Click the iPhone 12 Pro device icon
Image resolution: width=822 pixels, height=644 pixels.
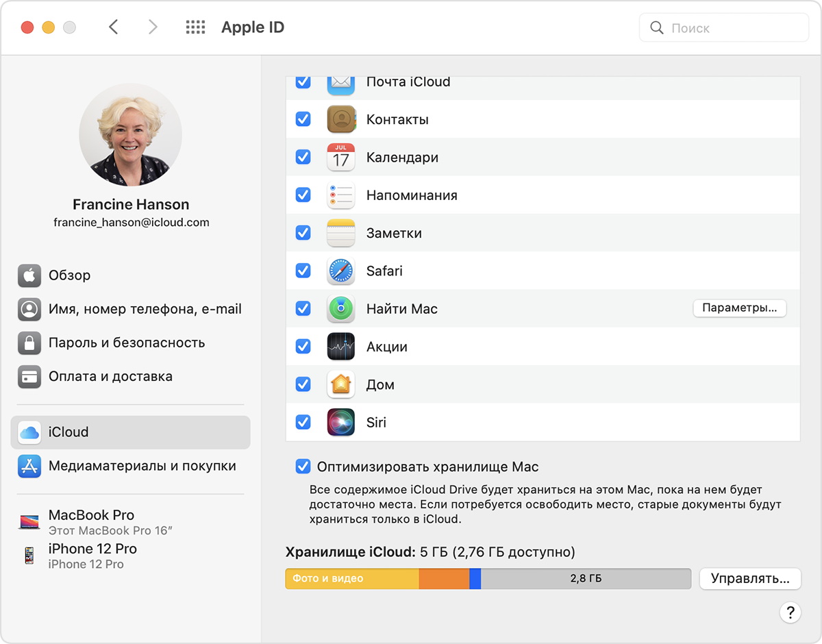pyautogui.click(x=29, y=556)
